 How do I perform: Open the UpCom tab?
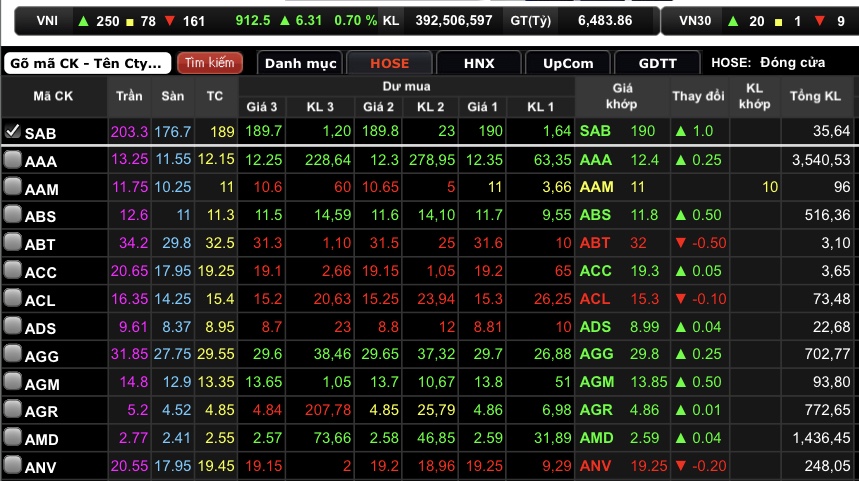(x=568, y=63)
